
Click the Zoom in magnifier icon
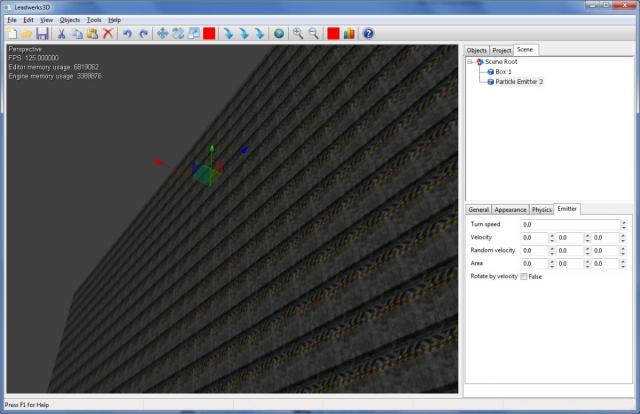(x=297, y=33)
